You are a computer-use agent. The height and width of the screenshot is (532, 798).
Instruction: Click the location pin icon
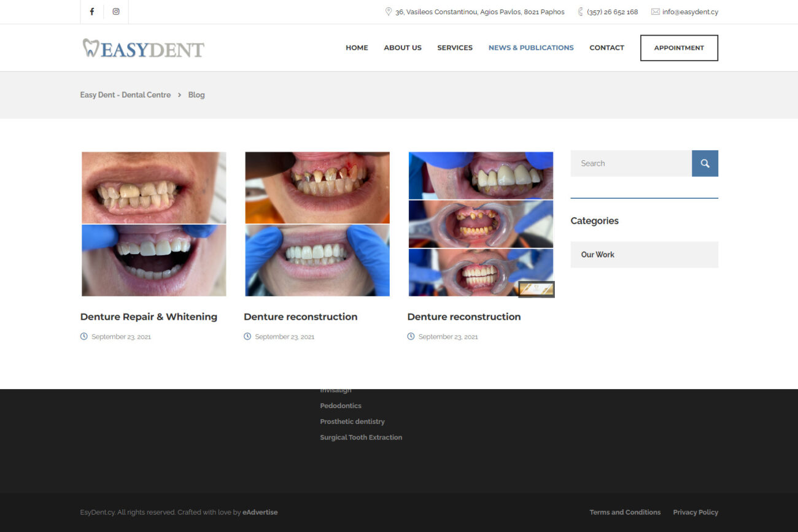coord(388,12)
